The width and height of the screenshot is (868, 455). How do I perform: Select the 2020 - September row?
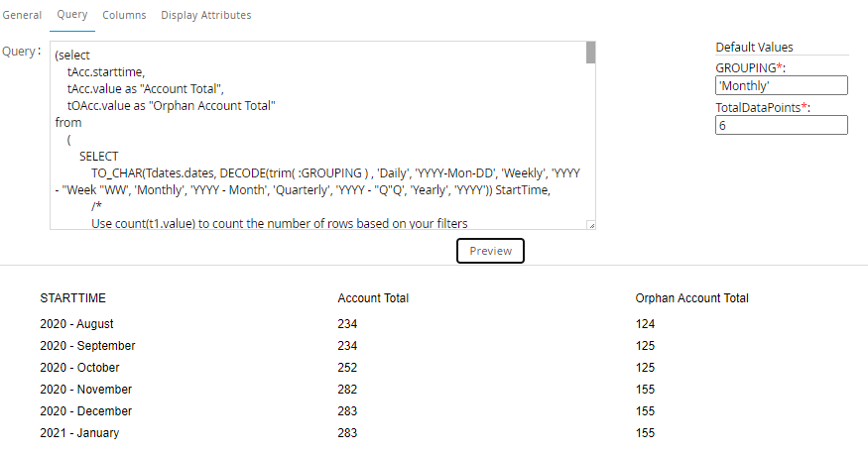click(87, 346)
